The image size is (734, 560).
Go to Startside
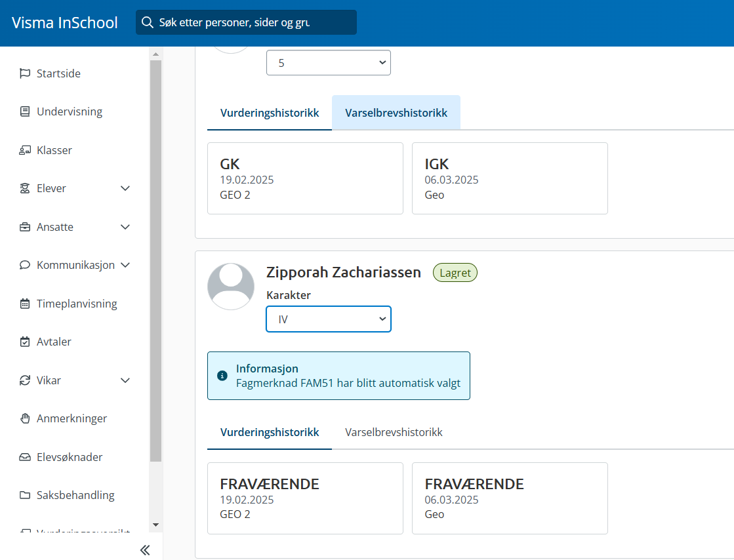[x=58, y=73]
